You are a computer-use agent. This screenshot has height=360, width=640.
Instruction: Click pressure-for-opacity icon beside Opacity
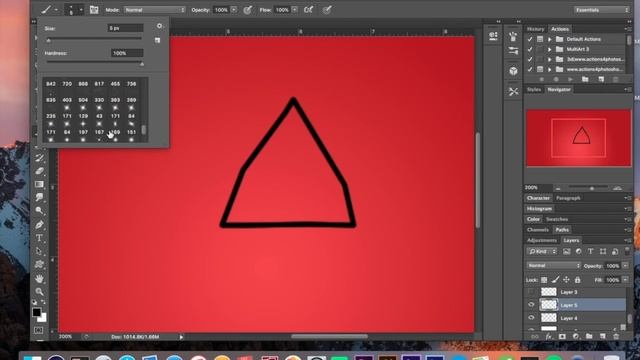click(x=247, y=10)
